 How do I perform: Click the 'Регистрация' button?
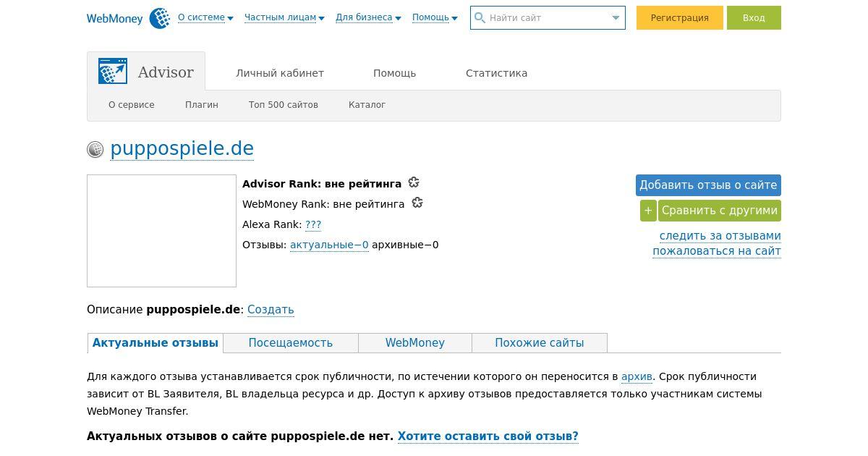tap(680, 18)
